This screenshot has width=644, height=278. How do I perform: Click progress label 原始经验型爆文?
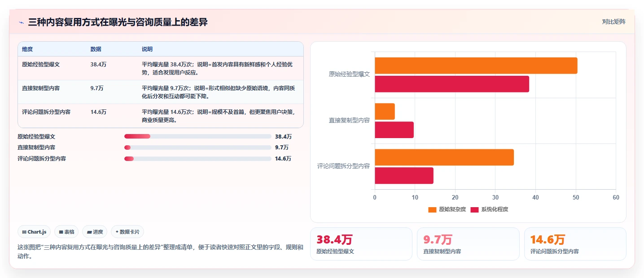(x=36, y=137)
